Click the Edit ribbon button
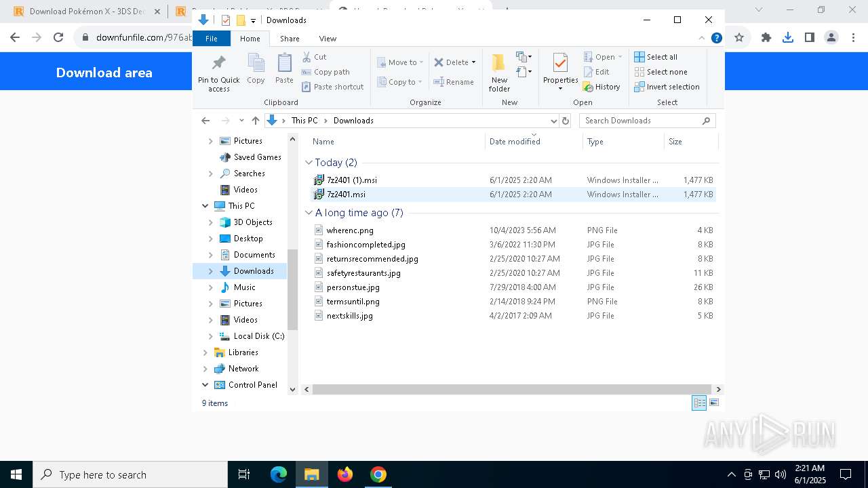The image size is (868, 488). click(596, 72)
